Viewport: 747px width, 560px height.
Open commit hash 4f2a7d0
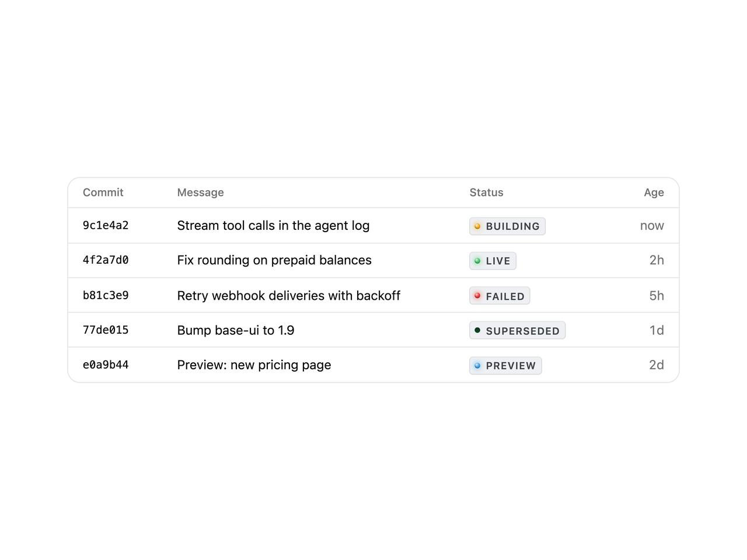pyautogui.click(x=106, y=260)
